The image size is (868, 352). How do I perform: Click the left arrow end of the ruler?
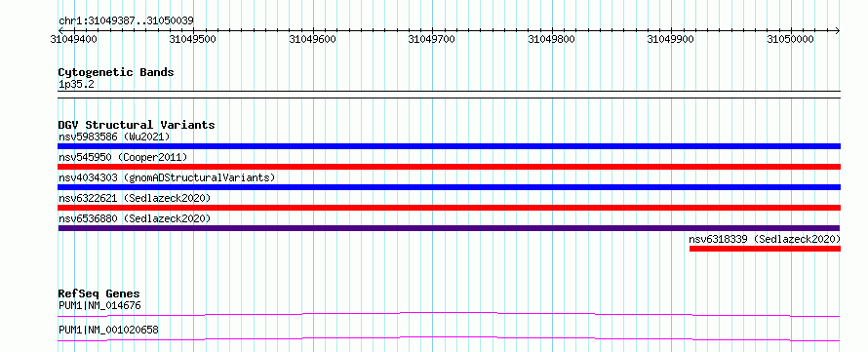tap(60, 30)
